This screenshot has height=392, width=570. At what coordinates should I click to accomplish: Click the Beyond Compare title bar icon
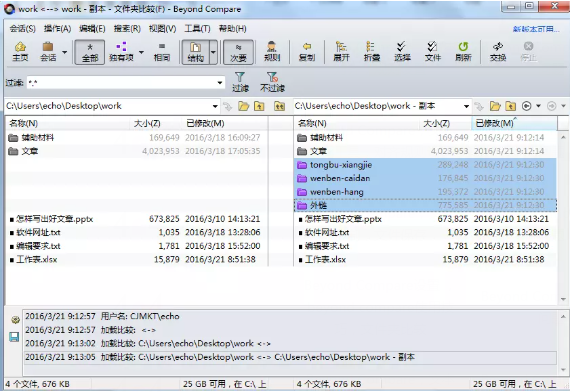(x=10, y=9)
